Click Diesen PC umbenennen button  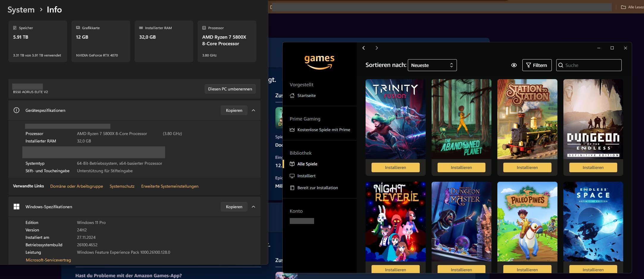pyautogui.click(x=230, y=89)
